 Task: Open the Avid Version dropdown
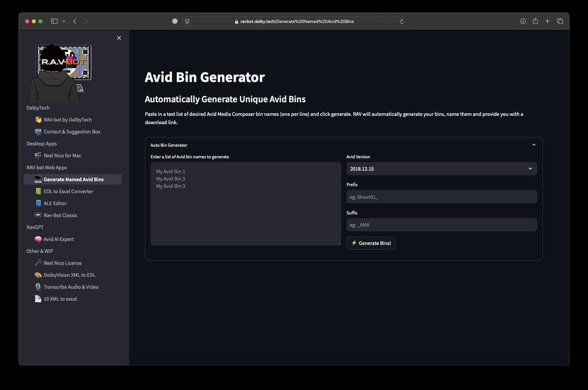click(441, 168)
